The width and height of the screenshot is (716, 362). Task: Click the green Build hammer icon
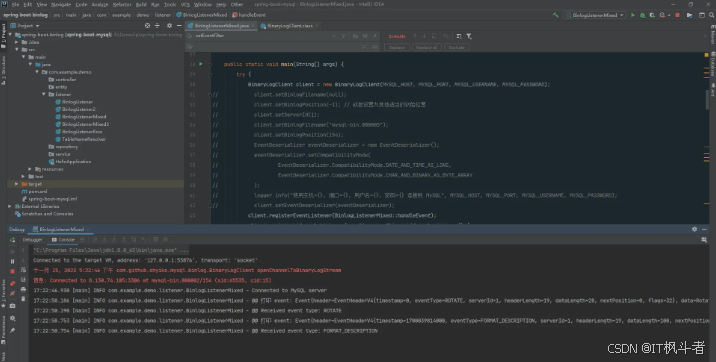click(x=555, y=15)
